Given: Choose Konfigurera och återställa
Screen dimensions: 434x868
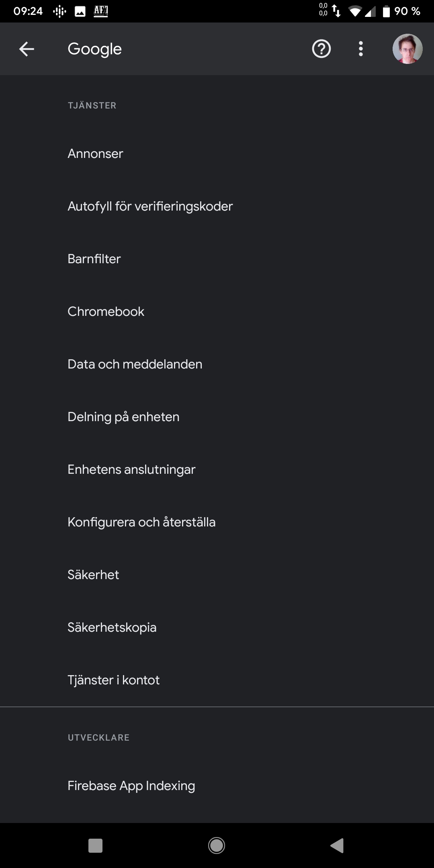Looking at the screenshot, I should [217, 522].
